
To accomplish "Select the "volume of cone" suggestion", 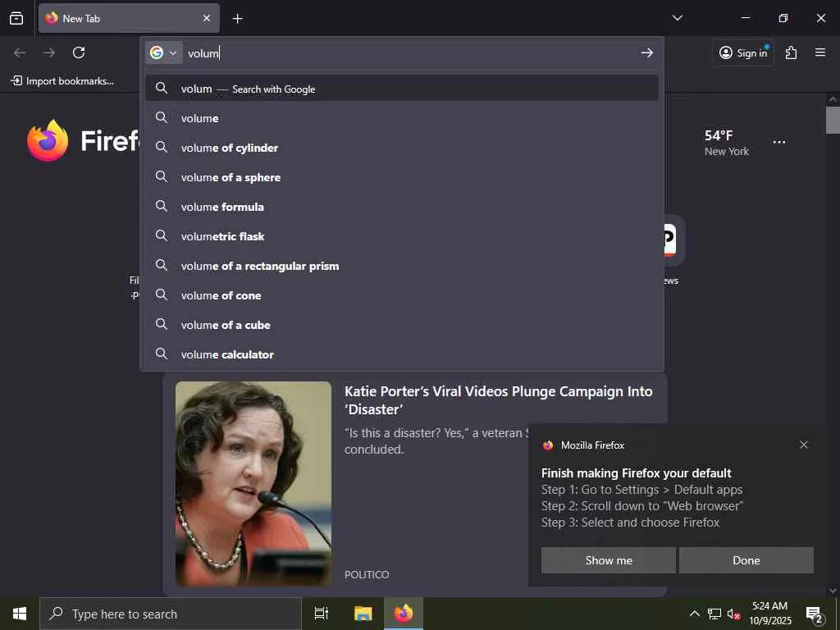I will tap(402, 295).
